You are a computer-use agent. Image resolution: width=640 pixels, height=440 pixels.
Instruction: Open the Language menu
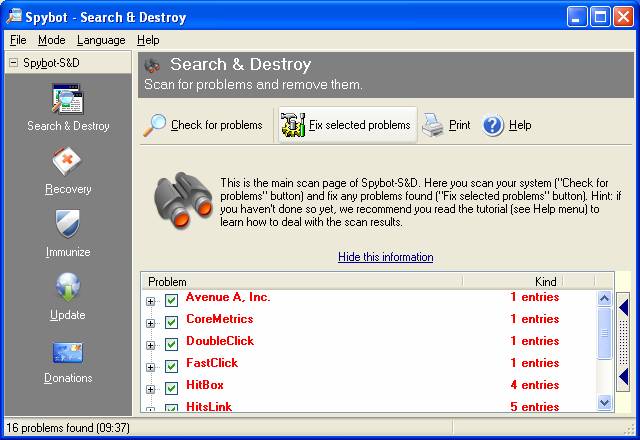point(101,40)
